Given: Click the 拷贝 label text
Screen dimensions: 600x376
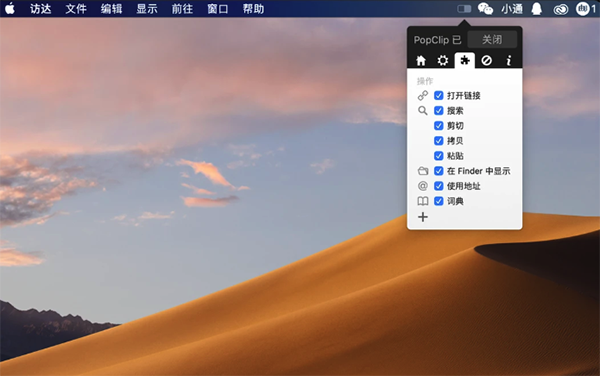Looking at the screenshot, I should pos(455,141).
